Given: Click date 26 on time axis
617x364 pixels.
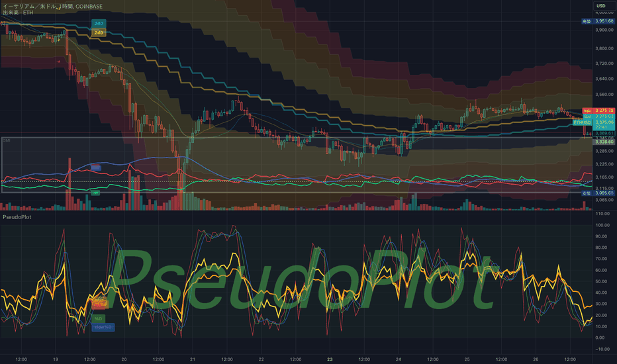Looking at the screenshot, I should pos(536,359).
